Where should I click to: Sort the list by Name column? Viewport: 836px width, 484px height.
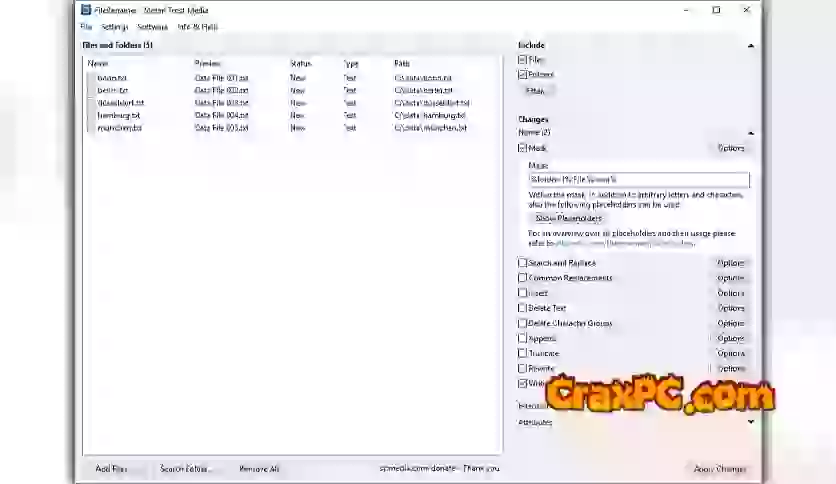(x=98, y=63)
